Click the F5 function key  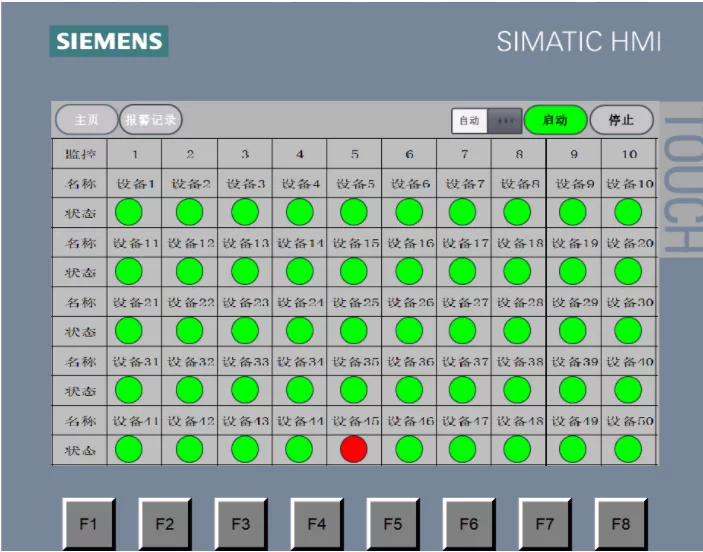point(393,524)
